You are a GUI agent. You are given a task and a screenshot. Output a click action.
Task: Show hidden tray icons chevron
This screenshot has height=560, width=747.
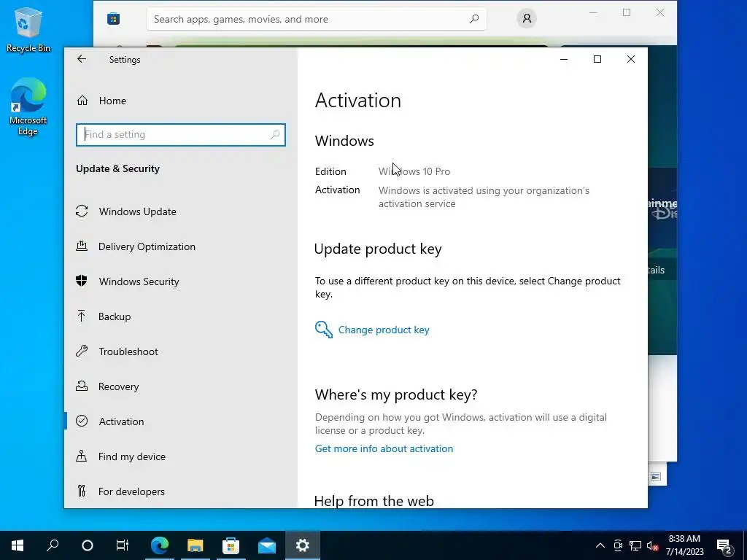[600, 545]
